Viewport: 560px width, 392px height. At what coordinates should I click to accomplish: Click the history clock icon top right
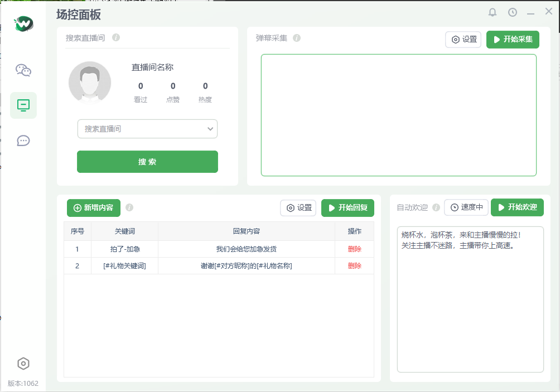[513, 11]
